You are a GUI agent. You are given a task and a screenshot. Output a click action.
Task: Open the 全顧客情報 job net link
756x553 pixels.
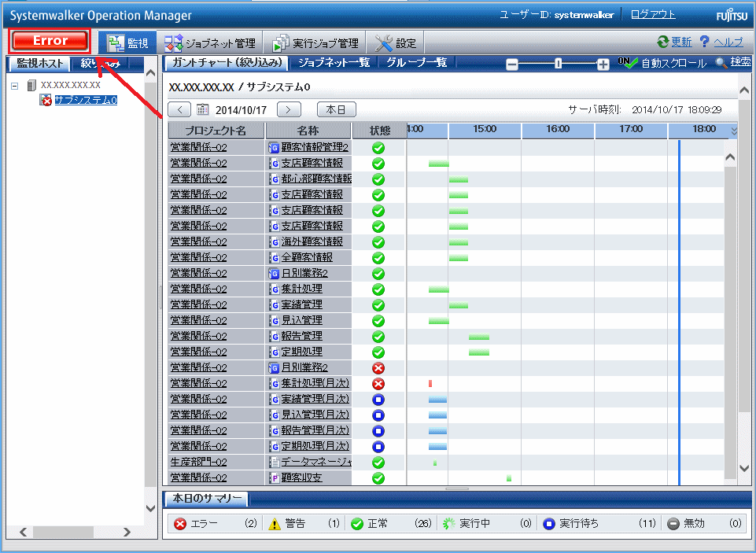point(307,257)
